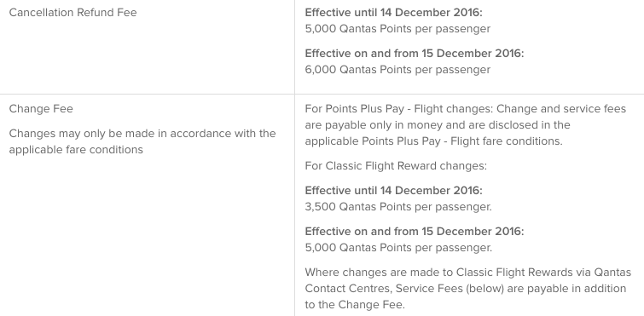Select 3,500 Qantas Points per passenger text
This screenshot has width=644, height=316.
click(398, 207)
